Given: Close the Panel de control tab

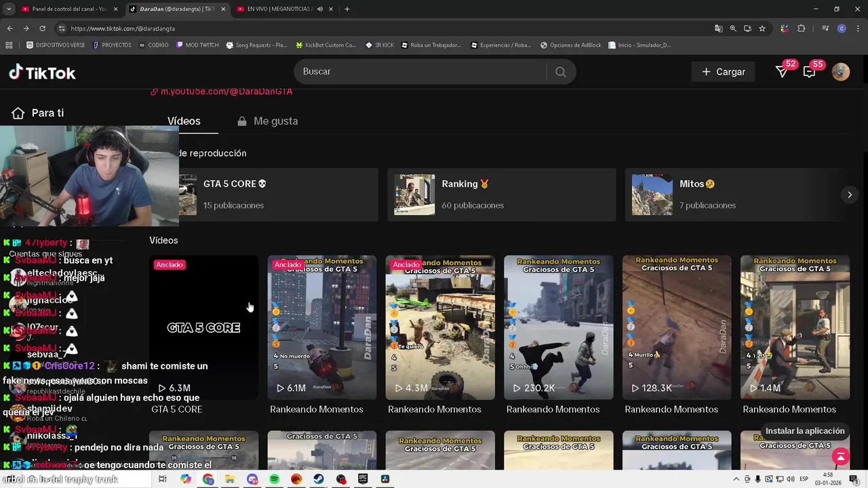Looking at the screenshot, I should (115, 9).
